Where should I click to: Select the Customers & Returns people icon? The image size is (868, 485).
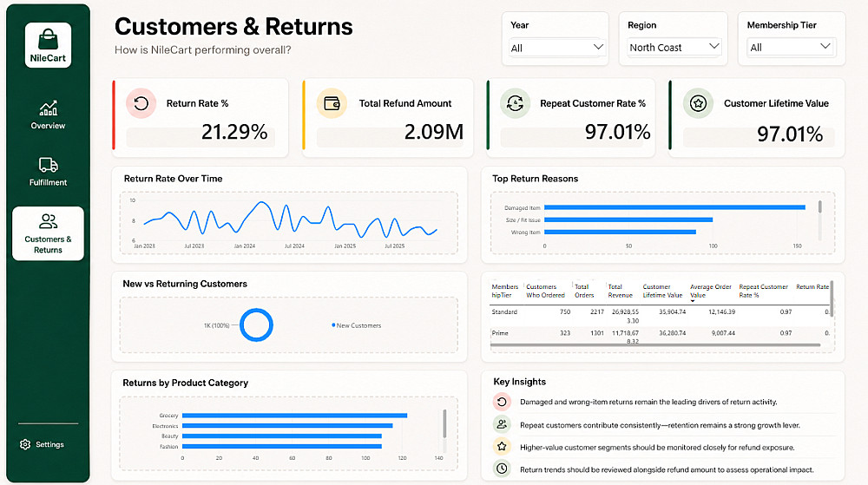point(48,221)
